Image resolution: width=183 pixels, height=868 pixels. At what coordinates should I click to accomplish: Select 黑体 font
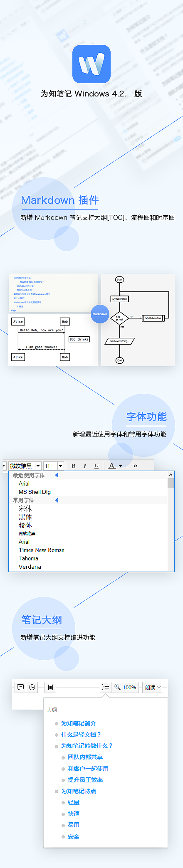pyautogui.click(x=25, y=517)
